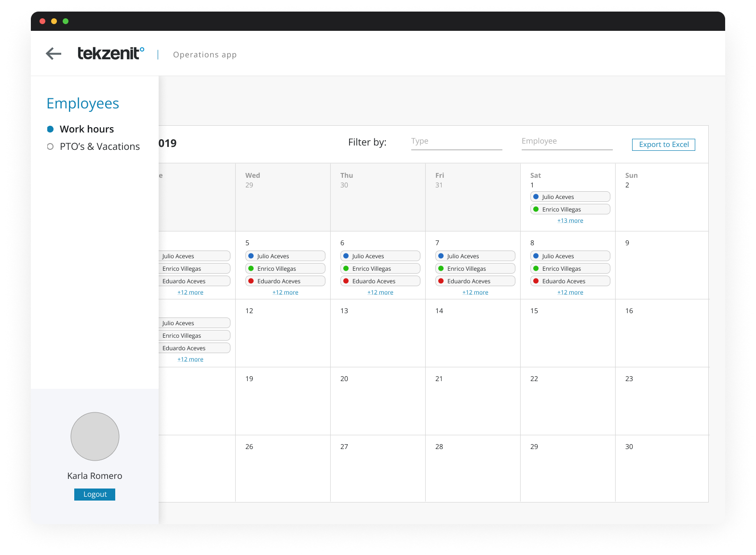The width and height of the screenshot is (756, 555).
Task: Select Enrico Villegas entry on day 8
Action: [x=570, y=268]
